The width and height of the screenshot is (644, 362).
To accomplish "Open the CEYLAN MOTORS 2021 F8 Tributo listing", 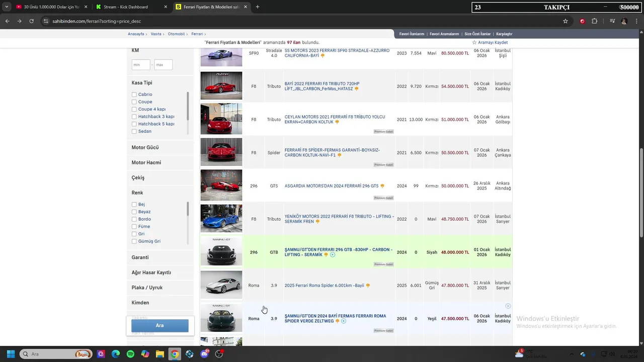I will click(x=335, y=119).
